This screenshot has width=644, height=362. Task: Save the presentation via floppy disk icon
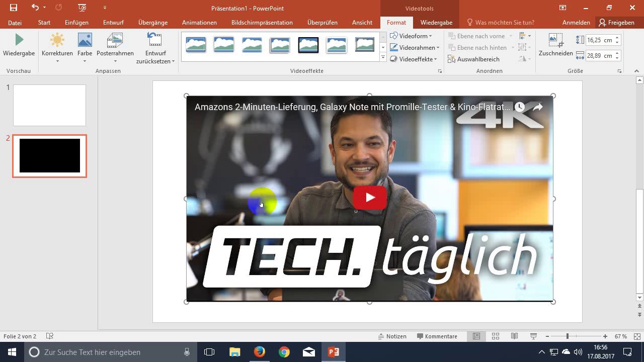[x=13, y=8]
